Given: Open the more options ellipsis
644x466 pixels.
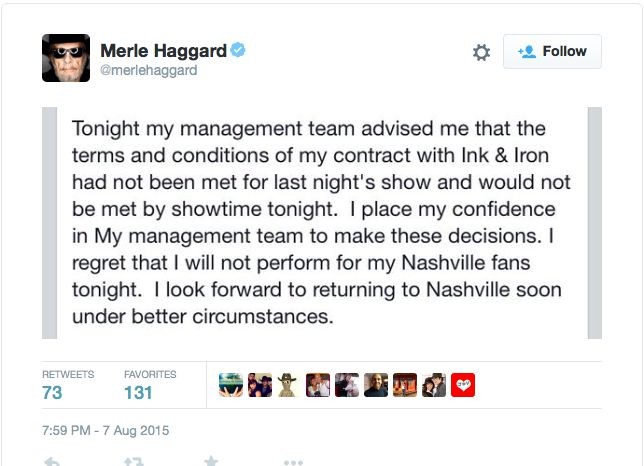Looking at the screenshot, I should click(x=292, y=462).
